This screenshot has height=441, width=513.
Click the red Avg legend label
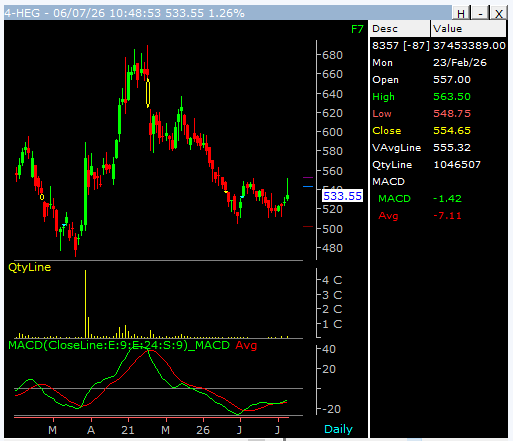246,345
